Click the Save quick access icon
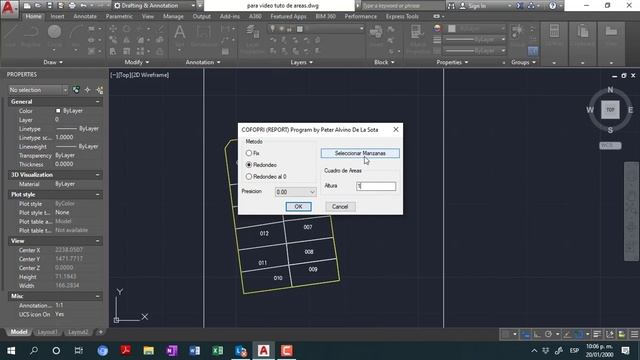The height and width of the screenshot is (360, 640). point(49,6)
